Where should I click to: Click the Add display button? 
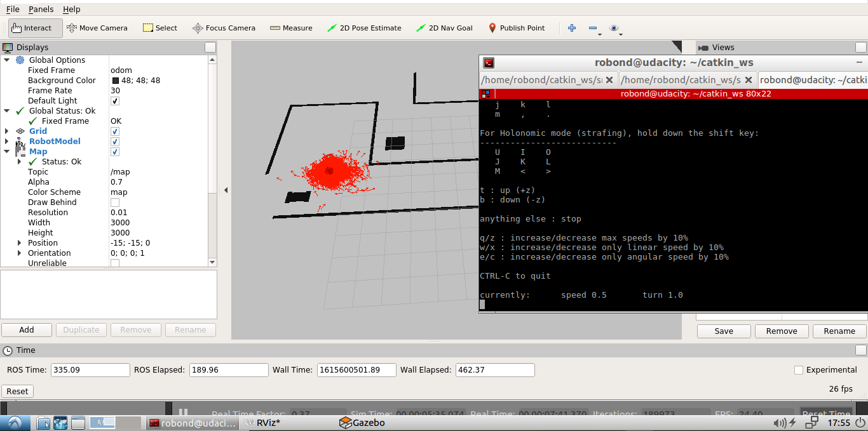26,329
